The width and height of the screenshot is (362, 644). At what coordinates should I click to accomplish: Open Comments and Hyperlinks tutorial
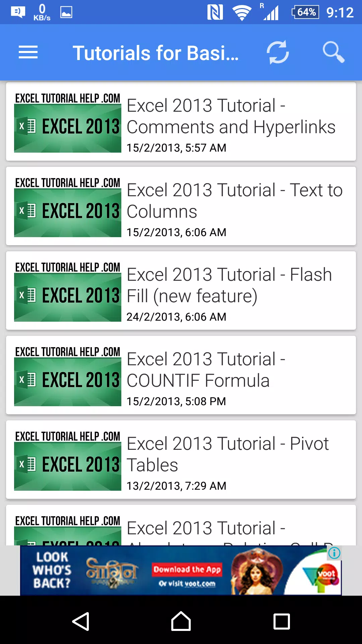(181, 121)
